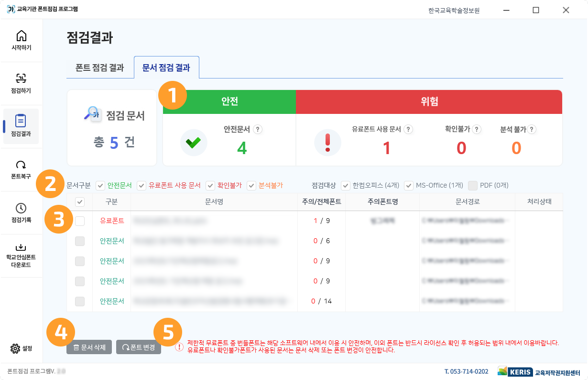Screen dimensions: 588x380
Task: Switch to the 폰트 점검 결과 tab
Action: click(x=100, y=67)
